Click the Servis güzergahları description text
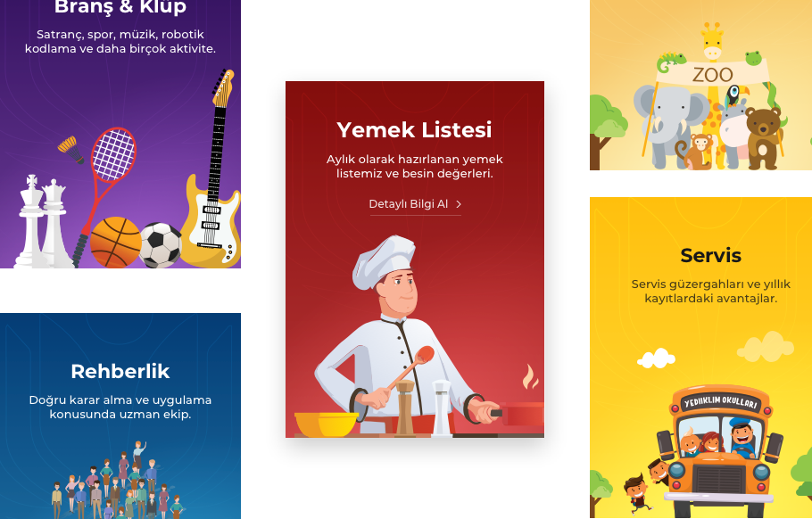 coord(710,291)
